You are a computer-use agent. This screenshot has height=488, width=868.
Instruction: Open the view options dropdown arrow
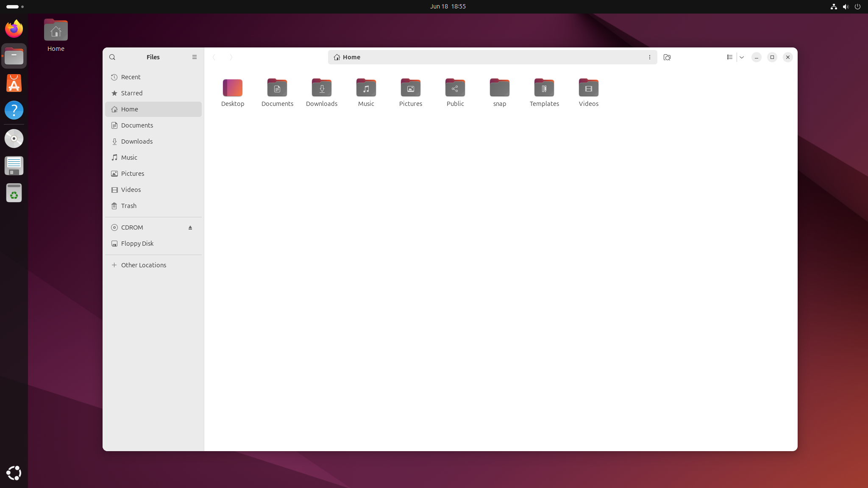click(x=742, y=57)
